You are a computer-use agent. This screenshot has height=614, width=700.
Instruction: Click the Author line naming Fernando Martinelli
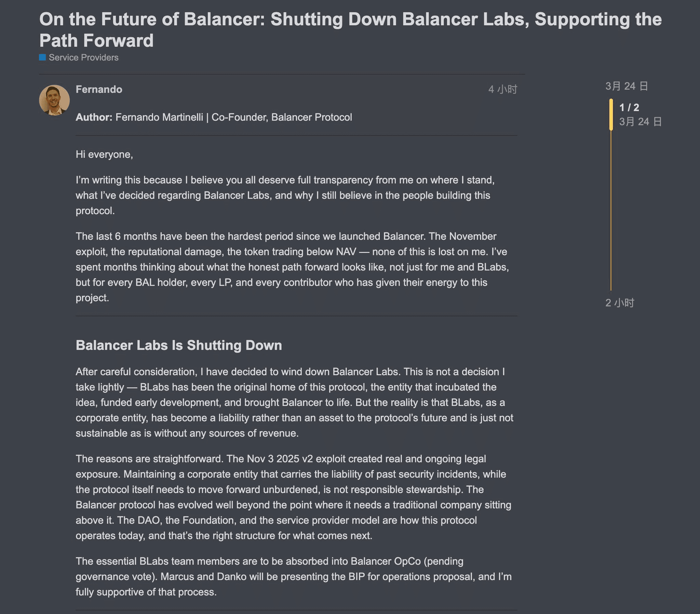pyautogui.click(x=214, y=117)
